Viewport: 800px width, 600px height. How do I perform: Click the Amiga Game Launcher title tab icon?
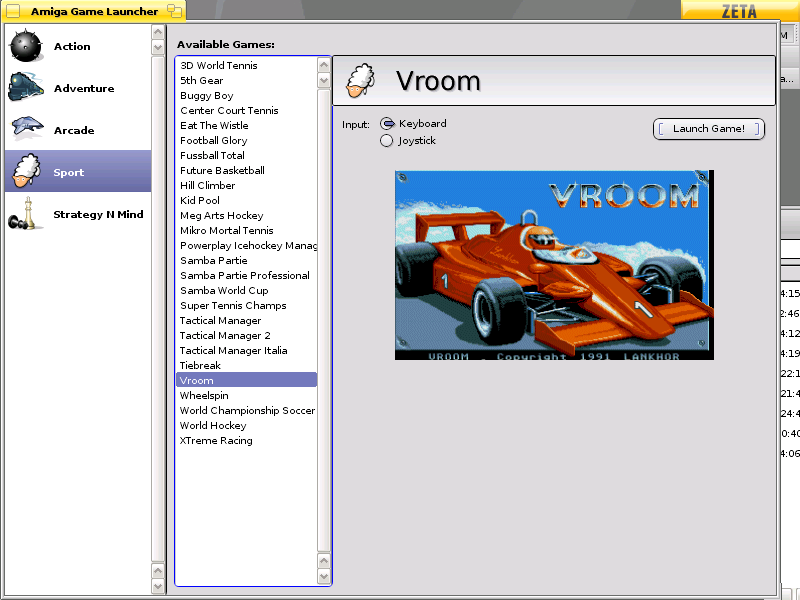[14, 11]
